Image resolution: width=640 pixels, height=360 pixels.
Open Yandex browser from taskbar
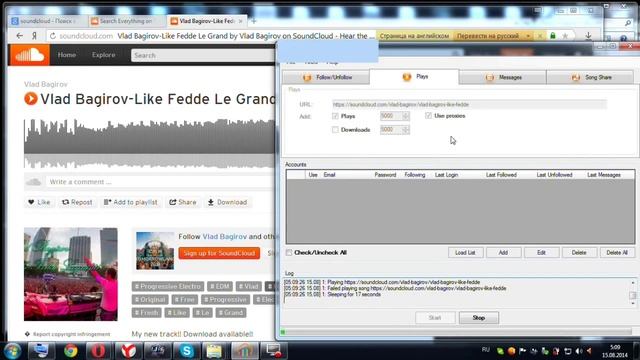coord(128,351)
